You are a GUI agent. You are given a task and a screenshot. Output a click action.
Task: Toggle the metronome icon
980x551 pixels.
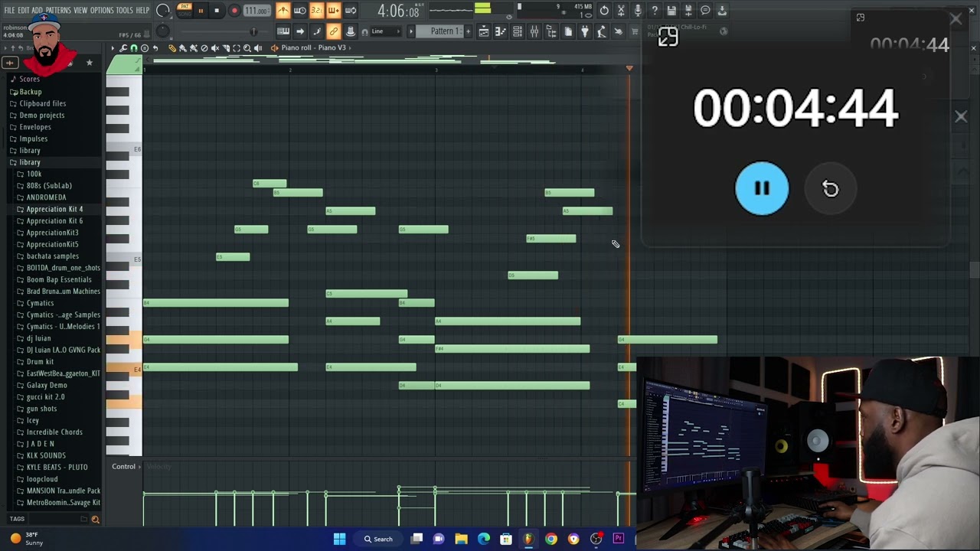[283, 11]
